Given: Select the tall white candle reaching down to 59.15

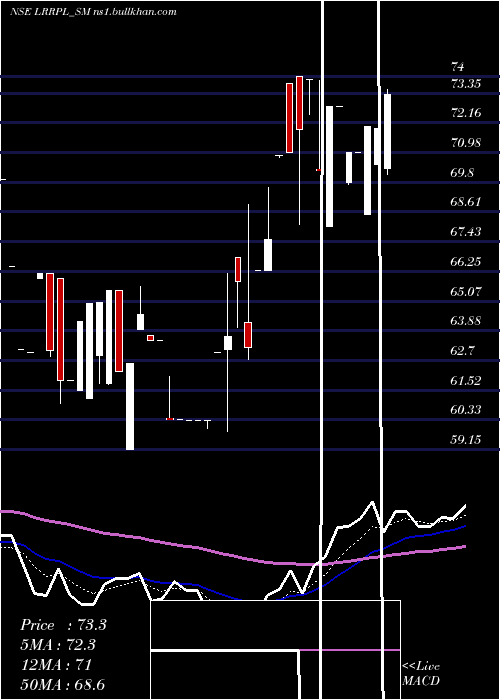Looking at the screenshot, I should pos(130,406).
